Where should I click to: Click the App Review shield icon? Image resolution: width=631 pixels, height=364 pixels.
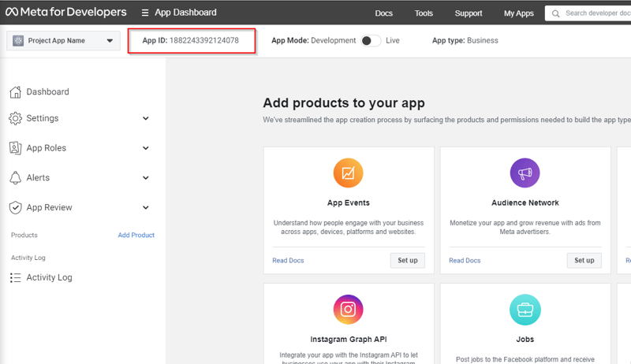[15, 208]
